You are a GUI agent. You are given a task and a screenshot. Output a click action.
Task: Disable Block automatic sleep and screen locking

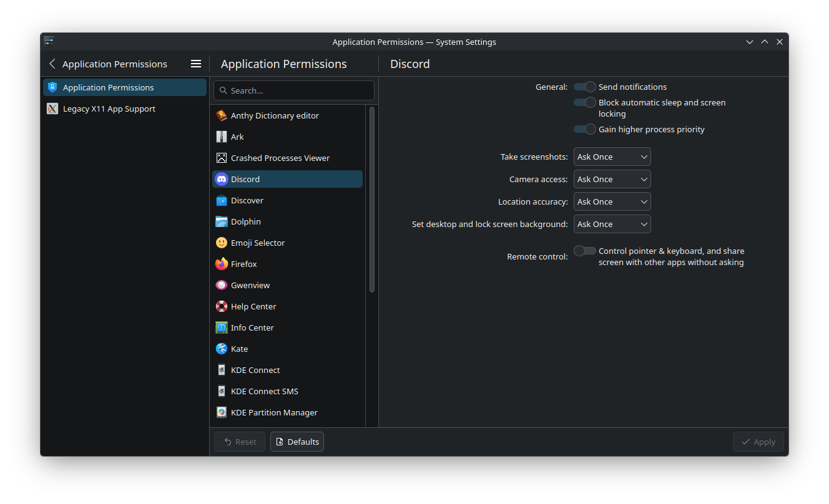point(584,102)
